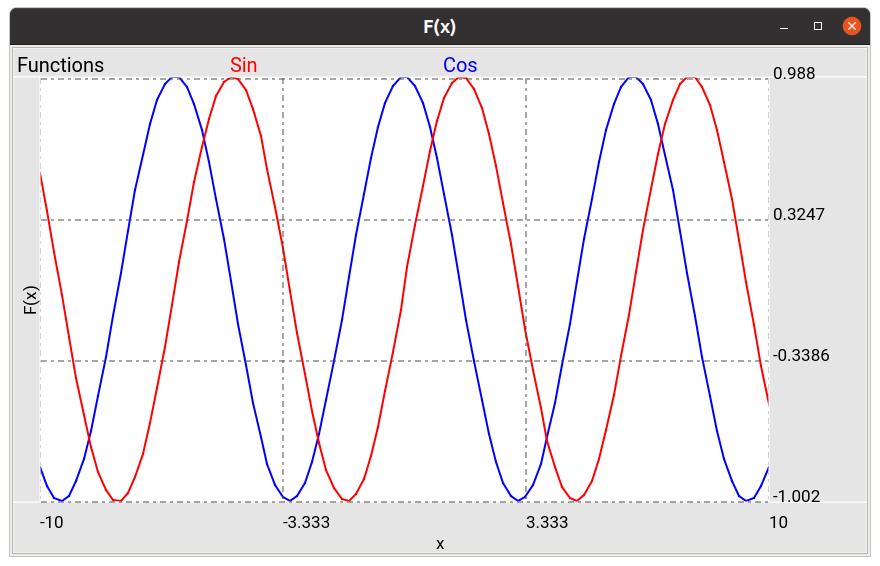Click the 3.333 x-axis tick label
Image resolution: width=880 pixels, height=566 pixels.
pos(547,522)
